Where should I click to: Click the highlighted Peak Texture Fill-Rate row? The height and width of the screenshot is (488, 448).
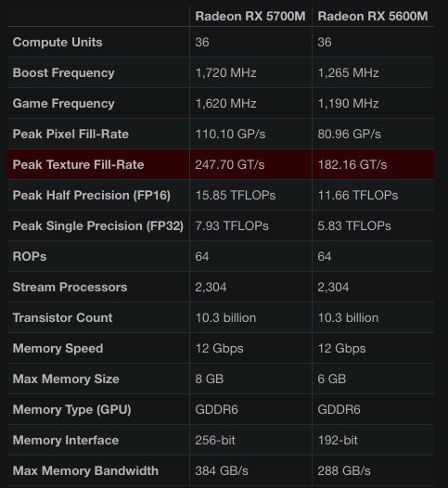(221, 164)
